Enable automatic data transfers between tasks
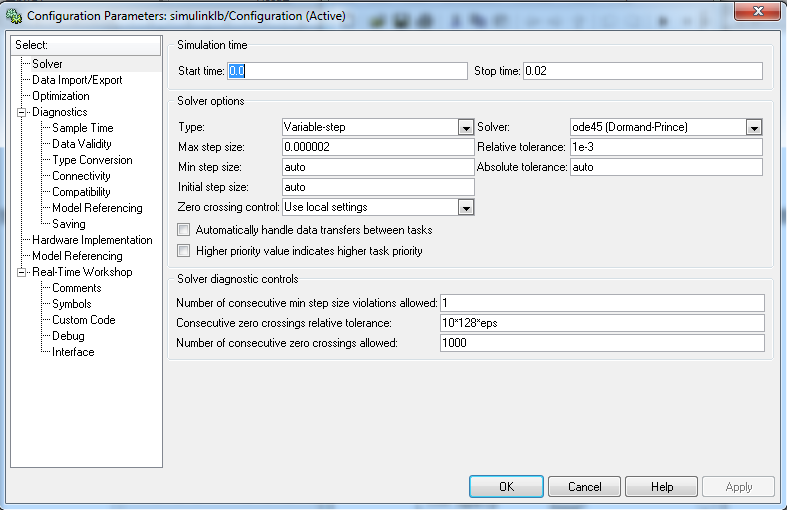 pyautogui.click(x=184, y=230)
